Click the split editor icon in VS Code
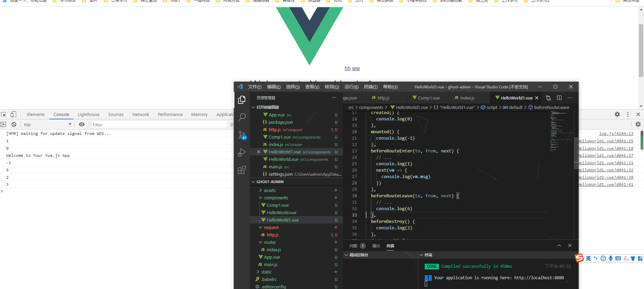 click(x=559, y=98)
